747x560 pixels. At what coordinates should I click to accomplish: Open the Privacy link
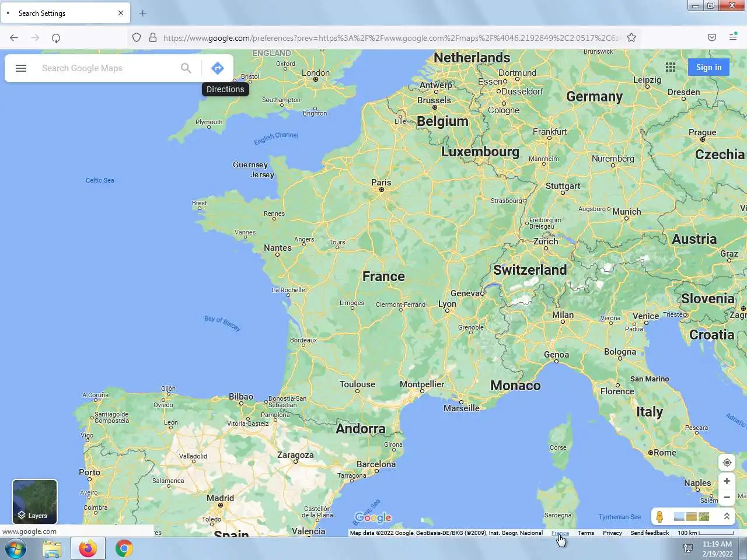(x=612, y=533)
